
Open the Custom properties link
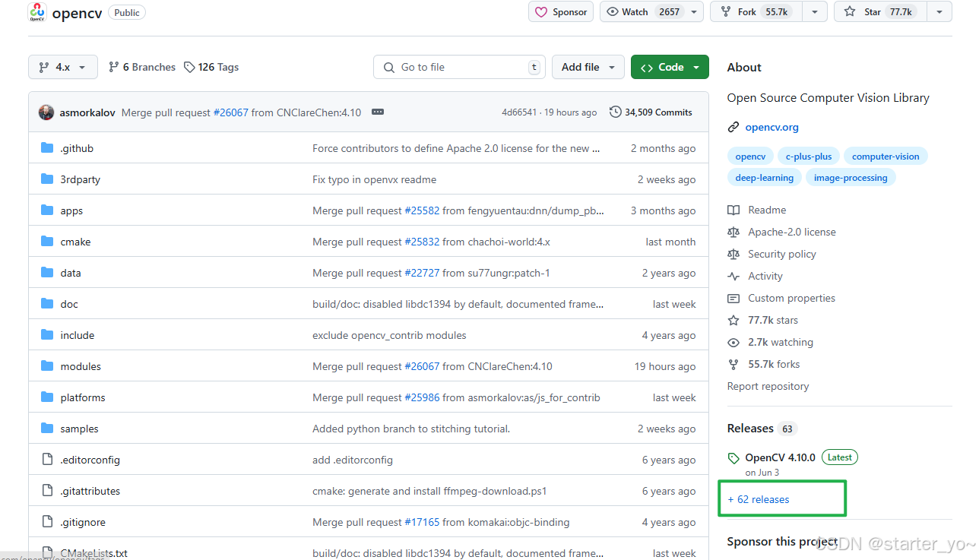point(791,298)
